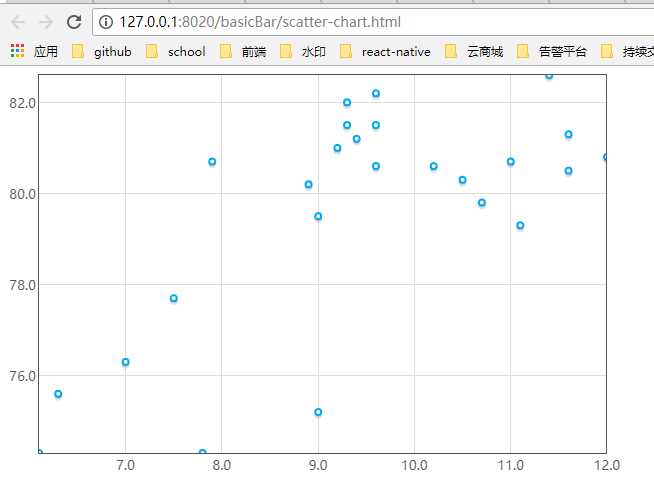Open the react-native bookmark folder
Image resolution: width=654 pixels, height=487 pixels.
coord(385,52)
